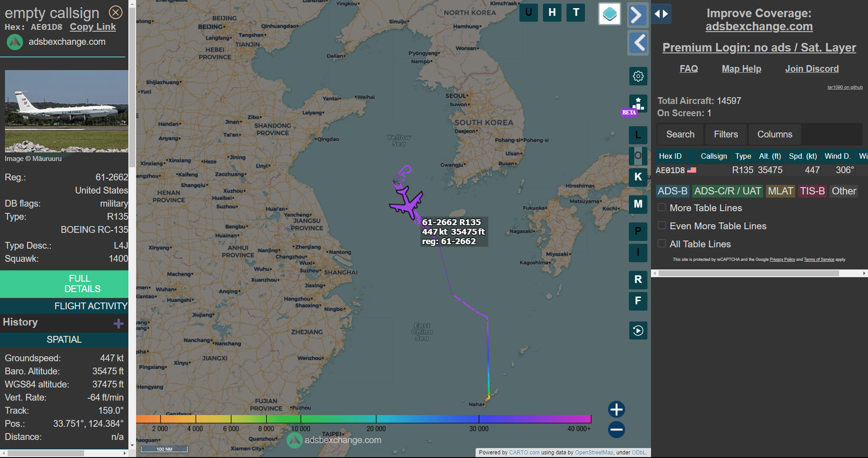Screen dimensions: 868x458
Task: Open the Join Discord link
Action: point(811,69)
